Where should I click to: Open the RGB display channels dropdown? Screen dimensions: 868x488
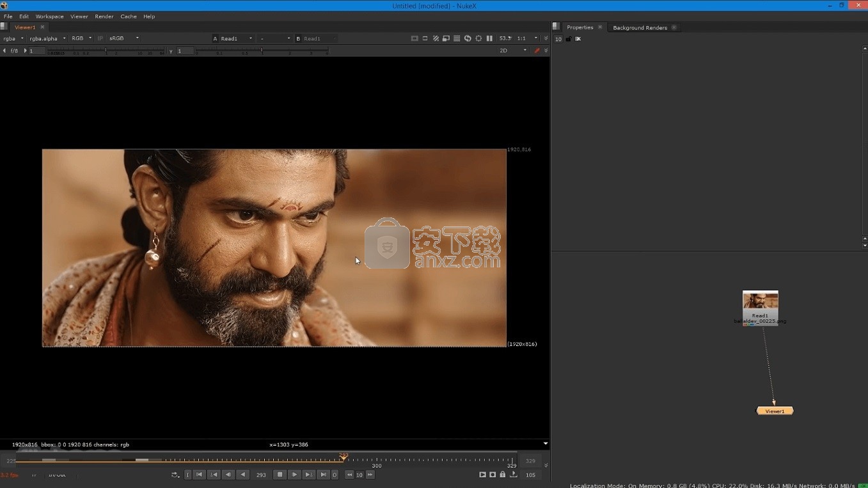pyautogui.click(x=81, y=38)
